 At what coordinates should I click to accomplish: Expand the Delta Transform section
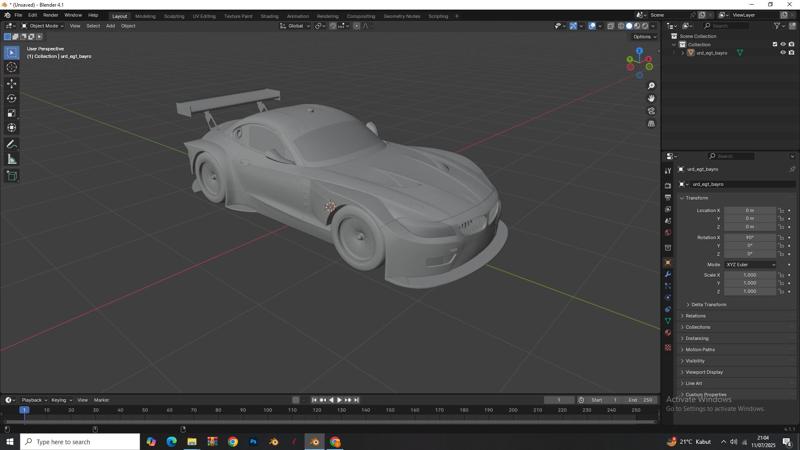point(708,304)
